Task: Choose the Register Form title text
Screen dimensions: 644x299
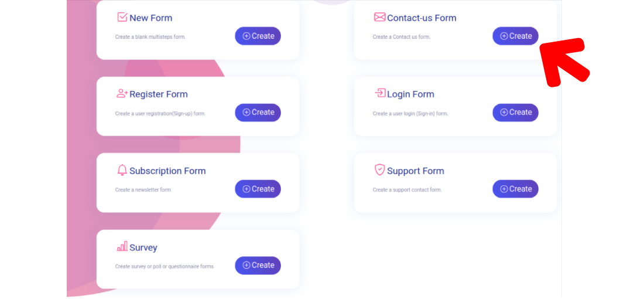Action: (159, 94)
